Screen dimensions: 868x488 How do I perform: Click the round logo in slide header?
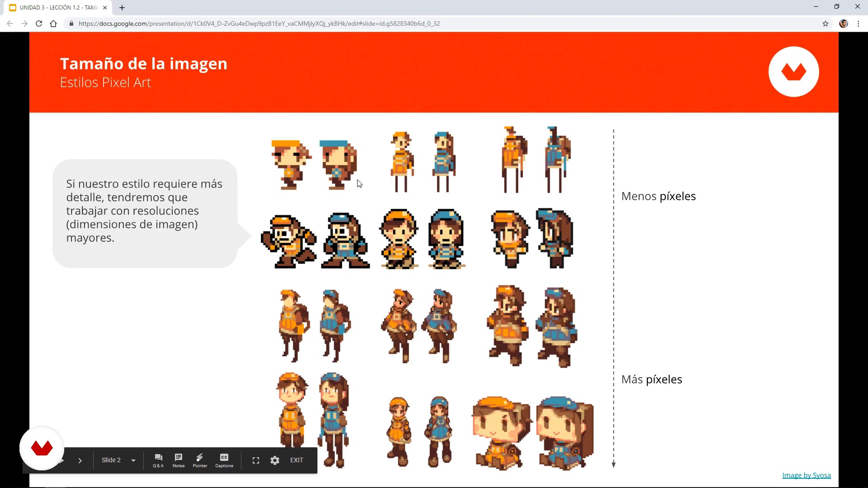(794, 72)
